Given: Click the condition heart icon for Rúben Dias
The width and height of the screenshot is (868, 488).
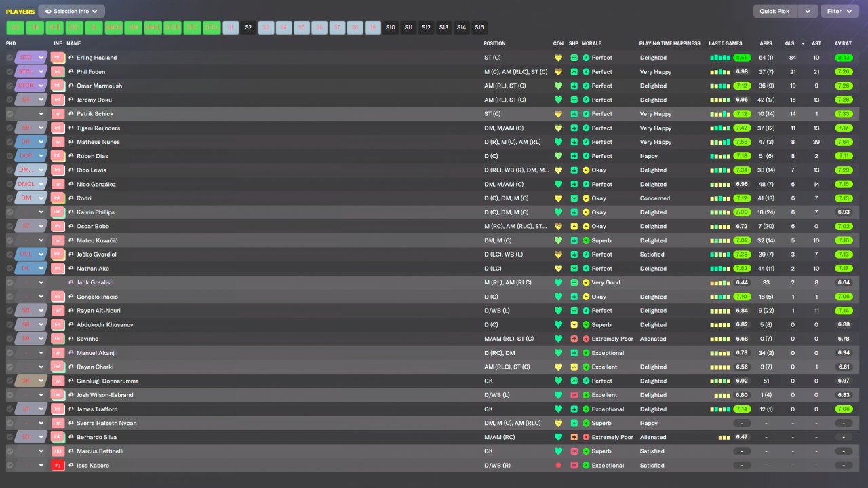Looking at the screenshot, I should click(x=558, y=156).
